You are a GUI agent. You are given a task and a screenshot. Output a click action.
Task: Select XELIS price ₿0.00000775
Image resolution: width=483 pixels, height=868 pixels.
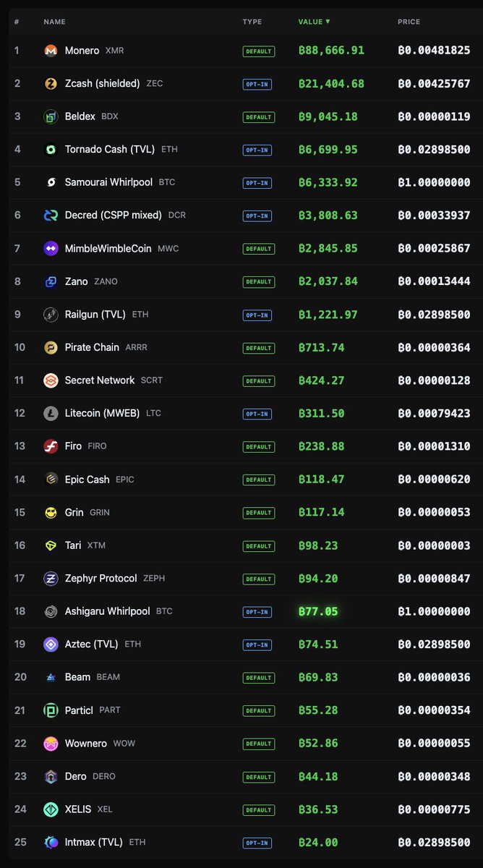(434, 809)
